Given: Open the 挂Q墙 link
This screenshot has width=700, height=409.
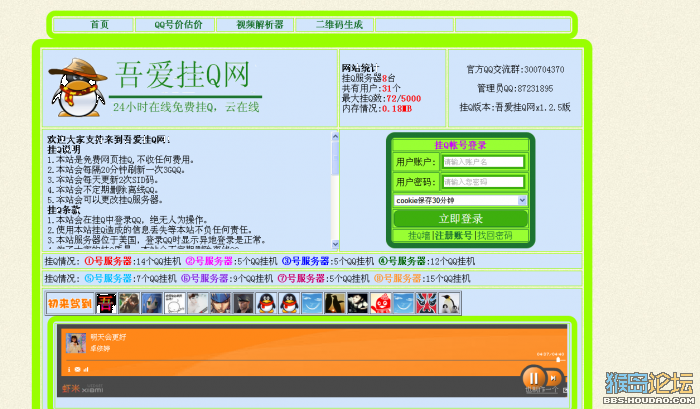Looking at the screenshot, I should tap(419, 235).
